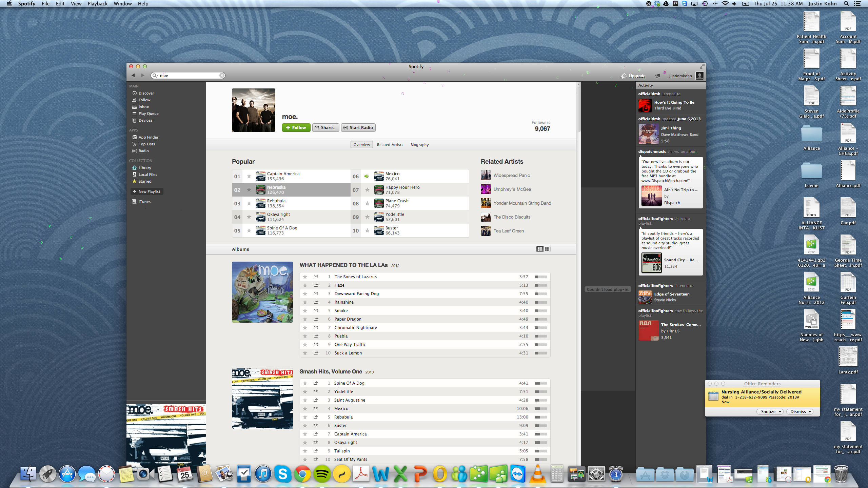
Task: Open the Share... menu for moe.
Action: click(x=325, y=128)
